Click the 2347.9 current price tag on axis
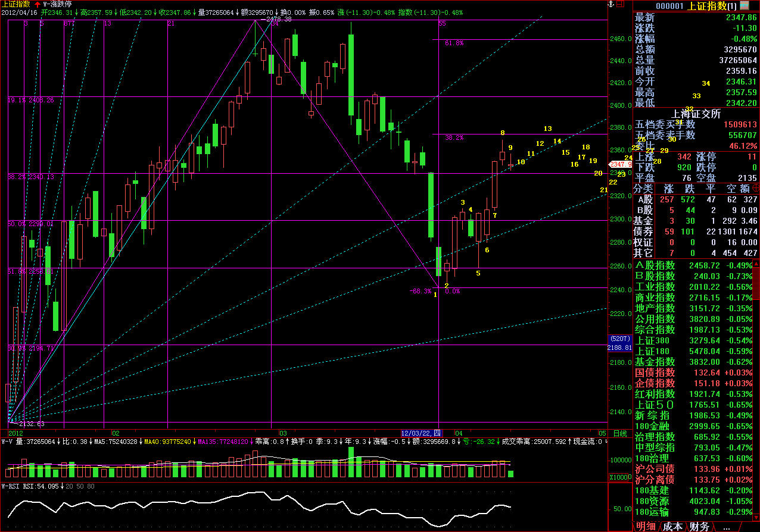Screen dimensions: 760x532 tap(619, 164)
